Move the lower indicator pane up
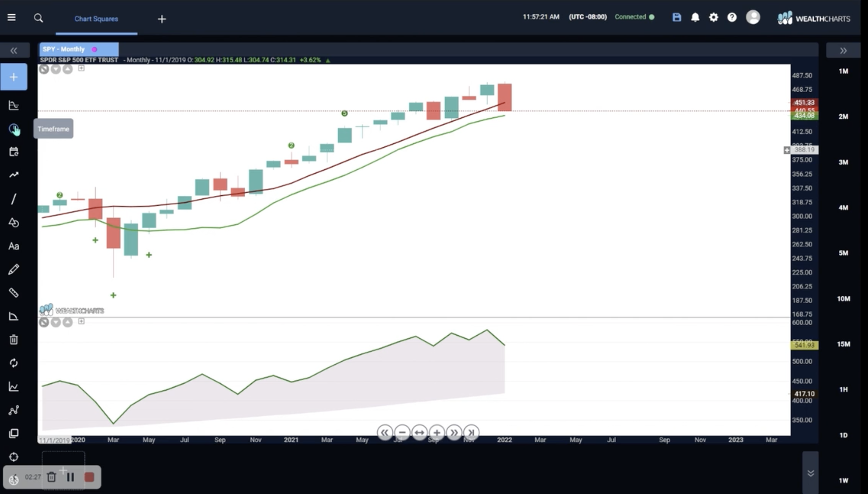Viewport: 868px width, 494px height. tap(68, 322)
